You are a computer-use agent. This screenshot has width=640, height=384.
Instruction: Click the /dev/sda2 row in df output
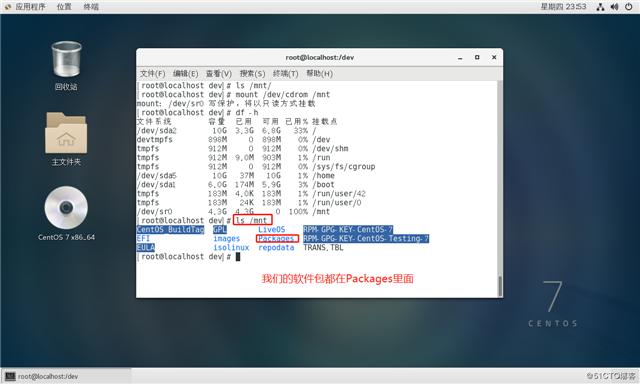point(227,131)
